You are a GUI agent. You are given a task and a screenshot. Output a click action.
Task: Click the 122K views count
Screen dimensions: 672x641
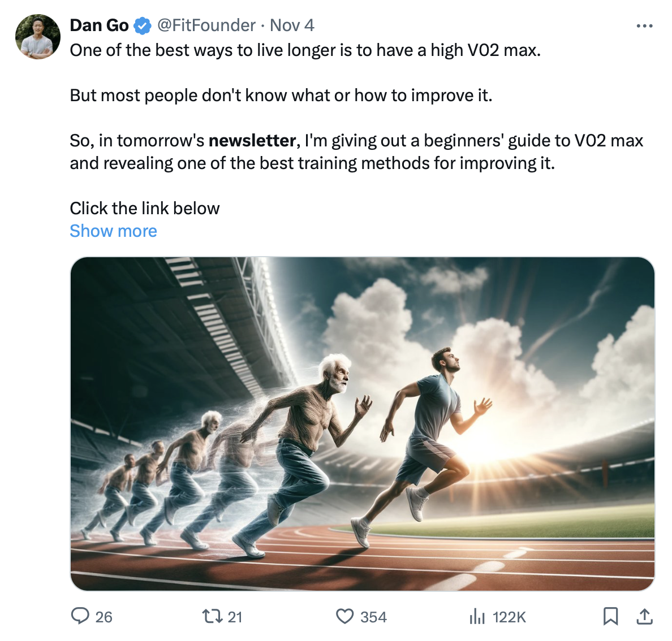tap(509, 617)
